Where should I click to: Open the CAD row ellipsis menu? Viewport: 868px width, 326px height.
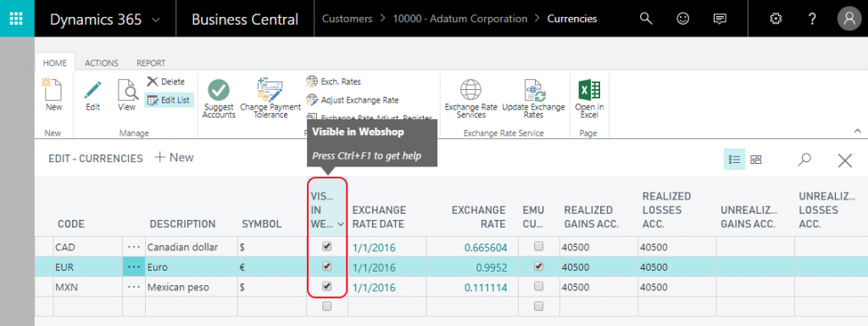[133, 247]
